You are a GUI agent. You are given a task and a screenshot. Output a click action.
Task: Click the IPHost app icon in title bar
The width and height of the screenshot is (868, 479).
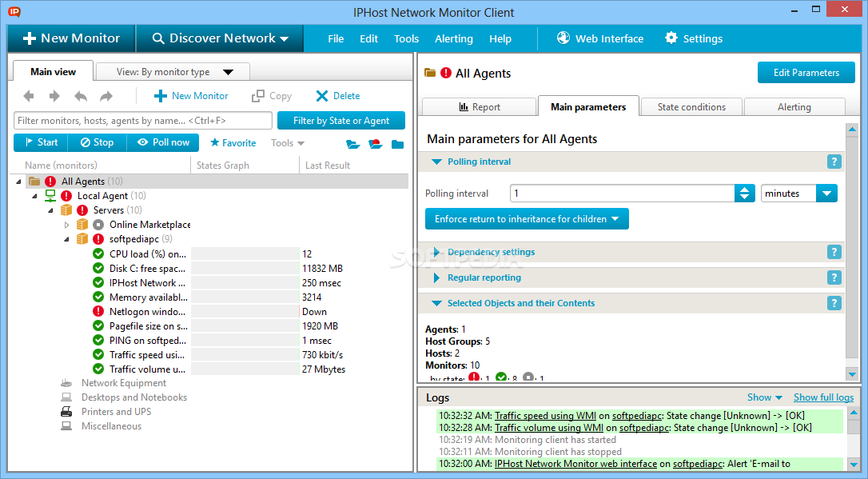(14, 11)
